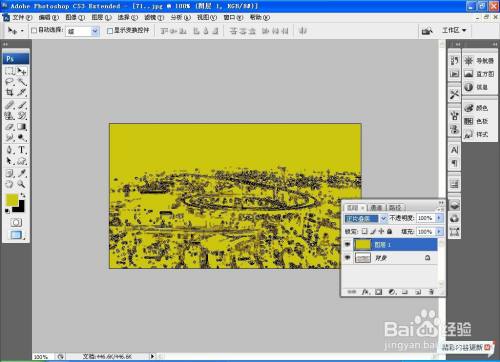Enable the 显示变换控件 checkbox
The width and height of the screenshot is (500, 362).
[110, 31]
